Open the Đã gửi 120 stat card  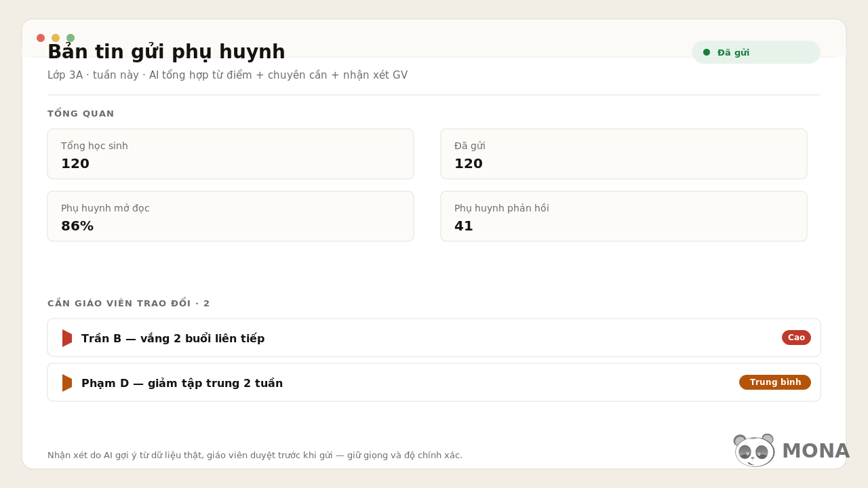pos(624,154)
